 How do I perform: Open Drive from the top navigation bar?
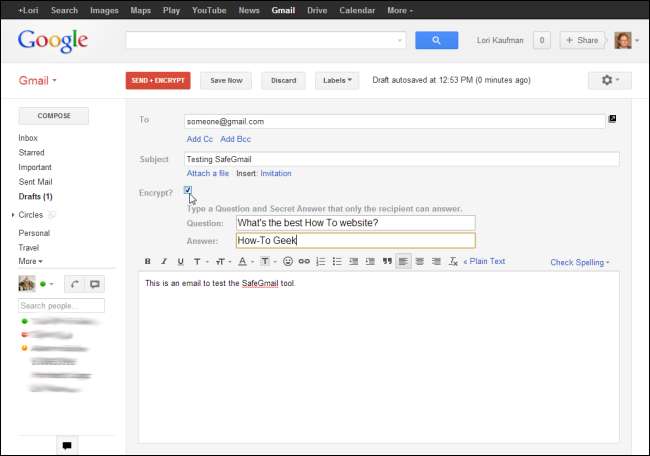[x=317, y=10]
